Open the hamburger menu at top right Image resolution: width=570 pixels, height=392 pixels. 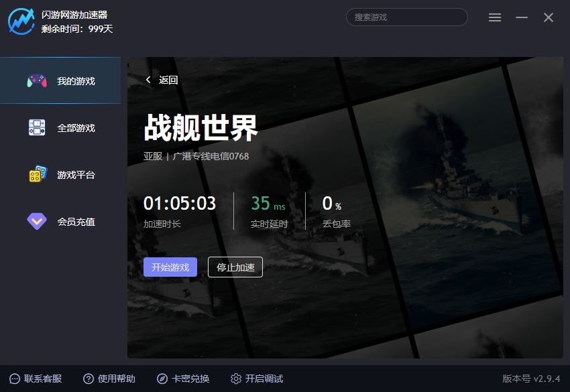tap(495, 17)
